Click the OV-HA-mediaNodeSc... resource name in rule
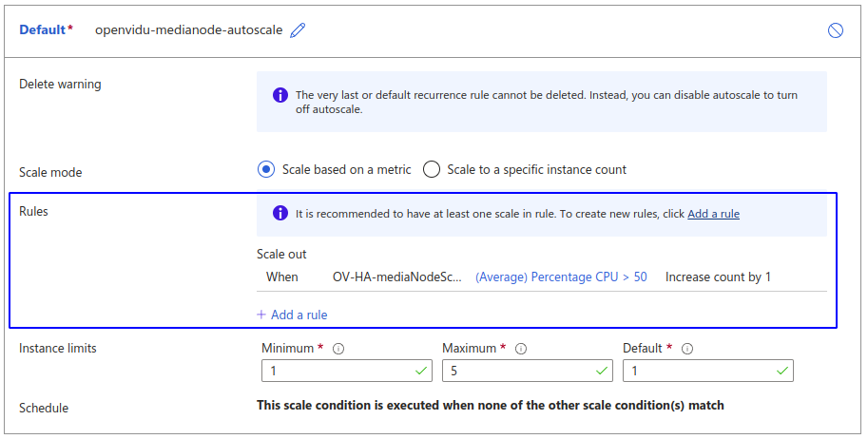Viewport: 868px width, 439px height. (x=397, y=277)
